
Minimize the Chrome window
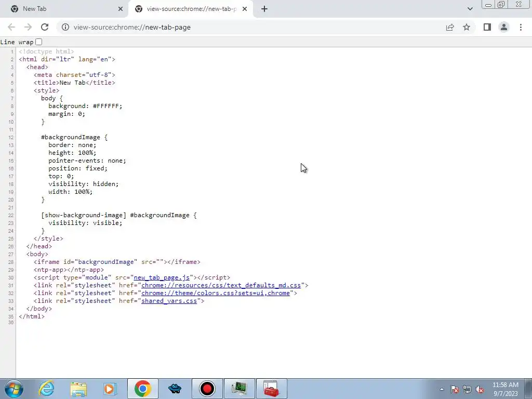pos(488,4)
